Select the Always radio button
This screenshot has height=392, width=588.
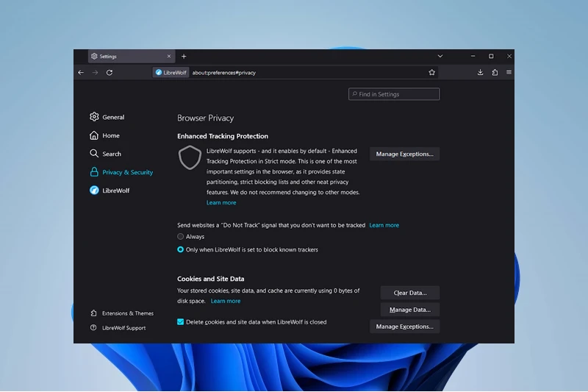point(180,237)
